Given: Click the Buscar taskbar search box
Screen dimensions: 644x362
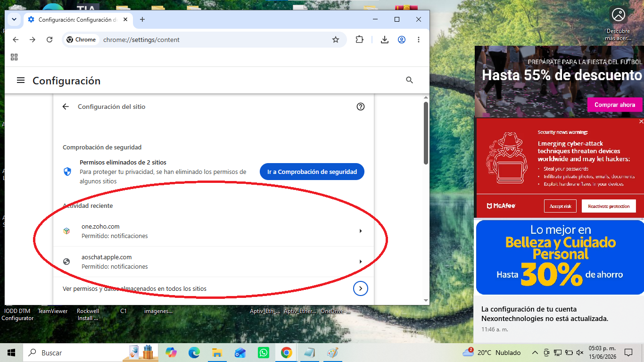Looking at the screenshot, I should pos(74,353).
